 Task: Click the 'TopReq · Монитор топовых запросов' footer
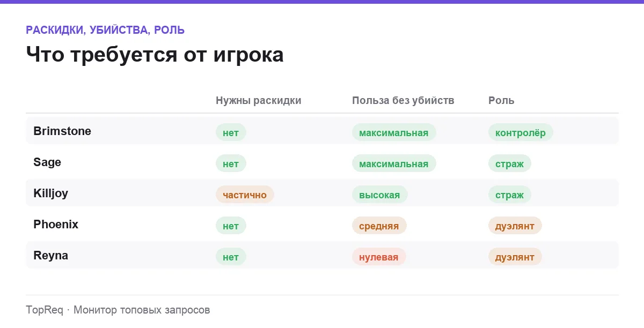(118, 310)
